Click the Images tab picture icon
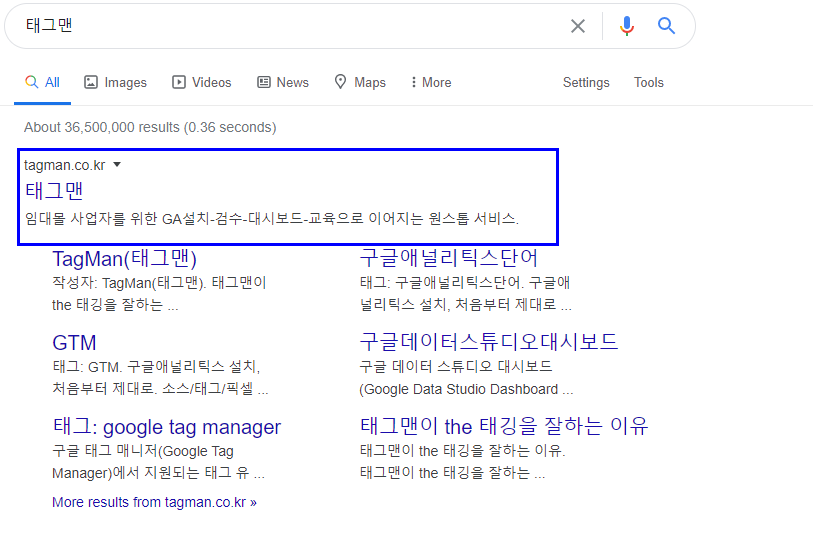 coord(91,82)
